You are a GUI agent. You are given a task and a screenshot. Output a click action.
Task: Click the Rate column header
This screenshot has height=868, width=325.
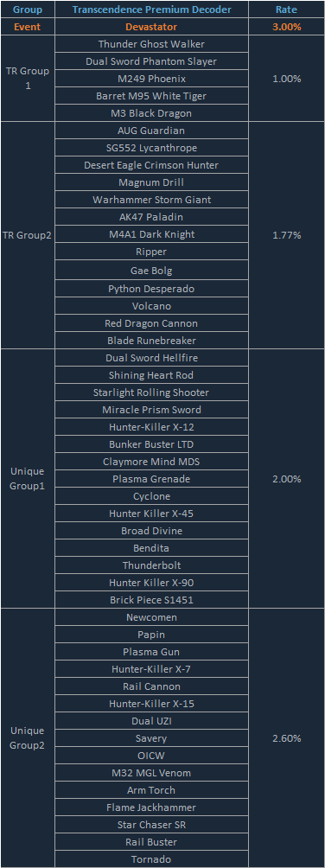(287, 10)
